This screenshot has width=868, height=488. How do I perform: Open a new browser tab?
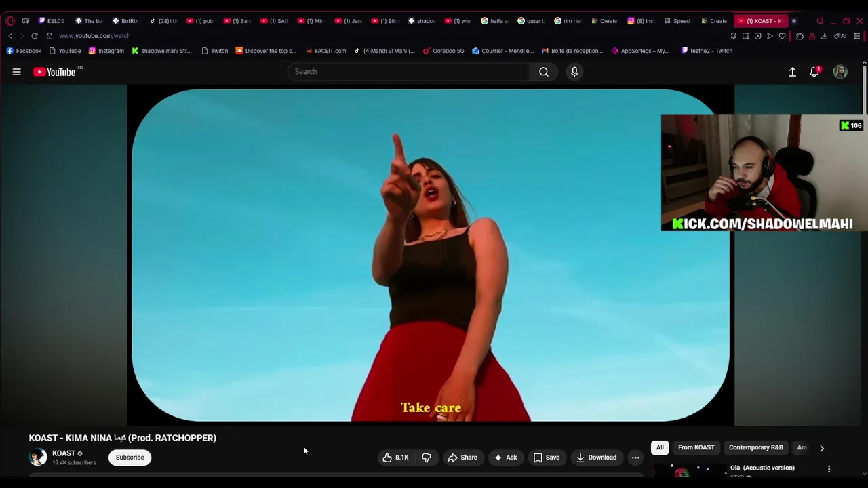click(x=793, y=21)
